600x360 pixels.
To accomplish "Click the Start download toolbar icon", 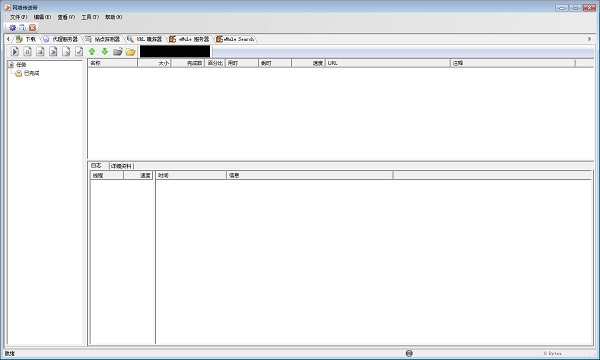I will tap(15, 51).
